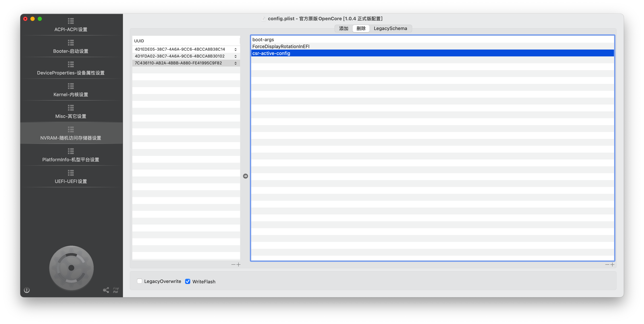This screenshot has width=644, height=324.
Task: Click the plus button under the UUID list
Action: 238,265
